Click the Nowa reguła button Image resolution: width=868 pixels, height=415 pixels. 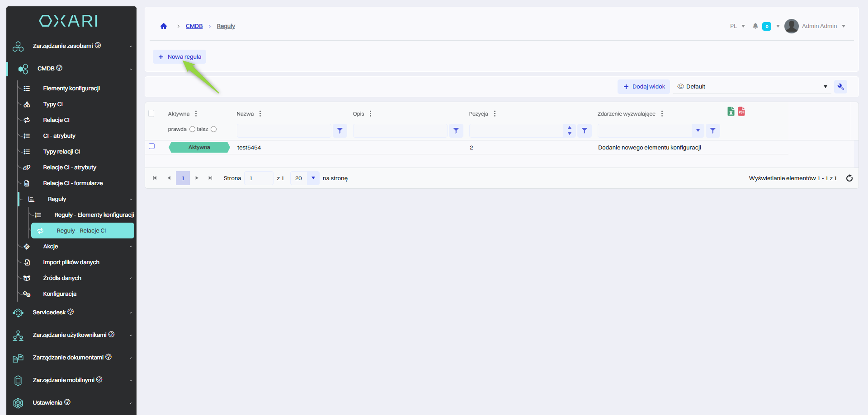click(179, 57)
